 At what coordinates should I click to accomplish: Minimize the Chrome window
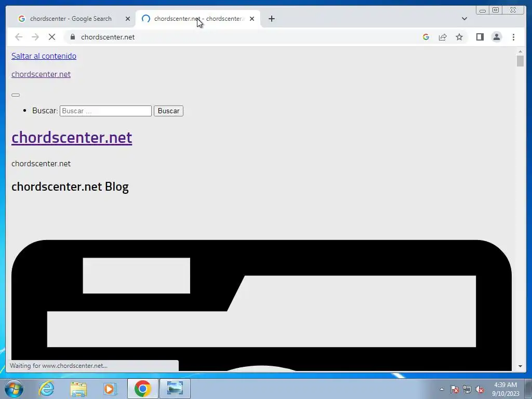[483, 10]
